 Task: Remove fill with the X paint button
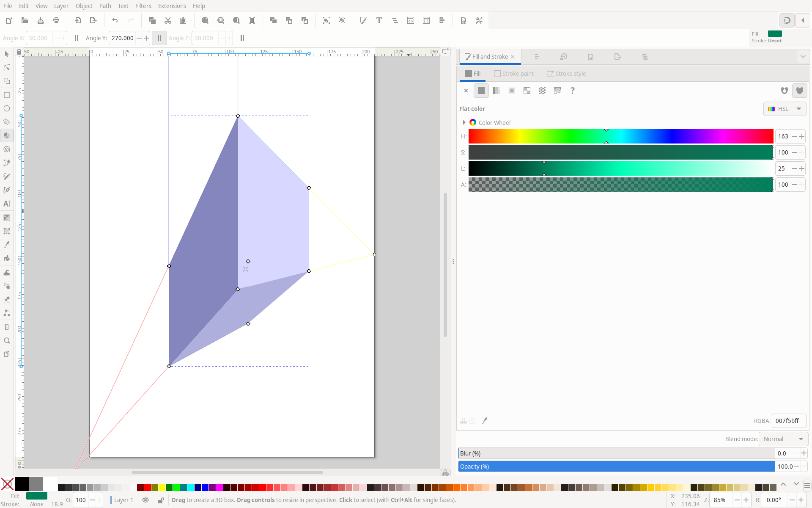click(x=466, y=91)
